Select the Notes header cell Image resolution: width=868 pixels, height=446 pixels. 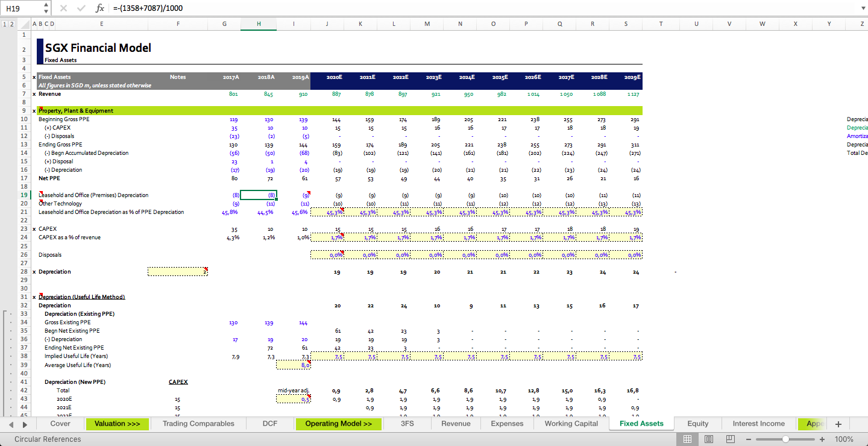click(x=178, y=77)
